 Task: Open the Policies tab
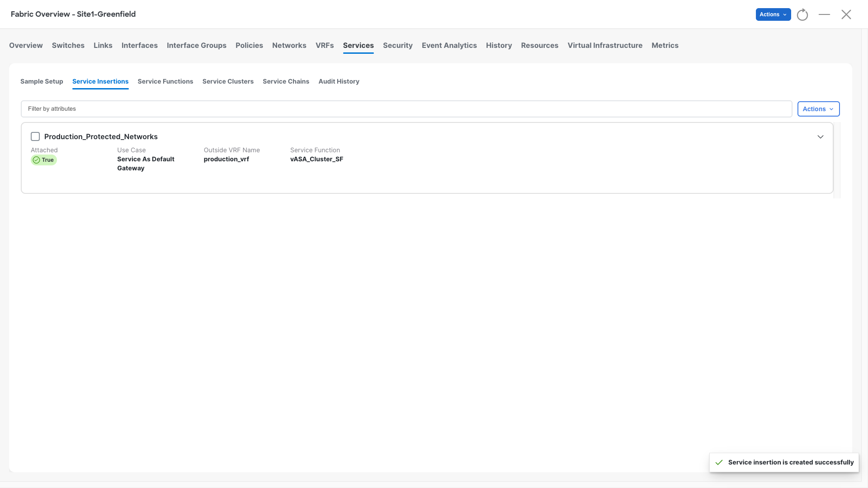(249, 45)
